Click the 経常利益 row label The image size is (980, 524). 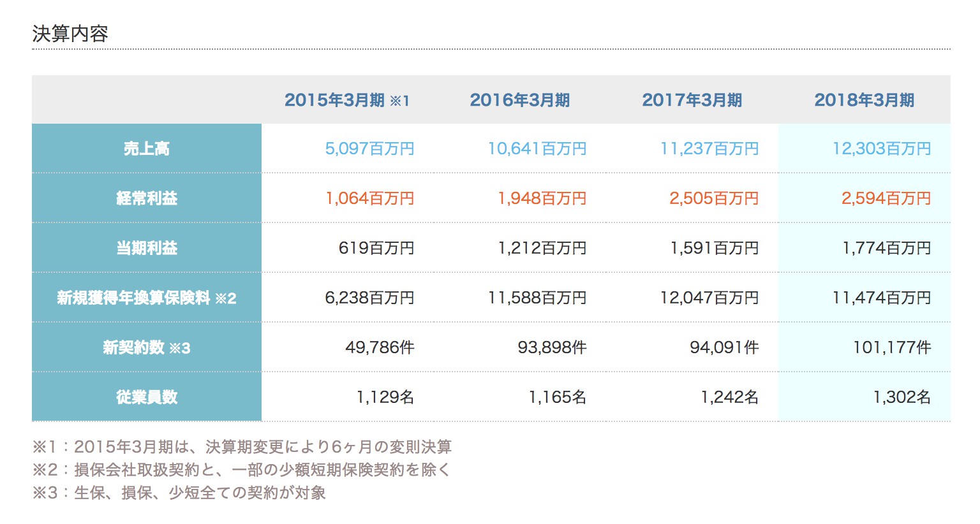pos(147,198)
